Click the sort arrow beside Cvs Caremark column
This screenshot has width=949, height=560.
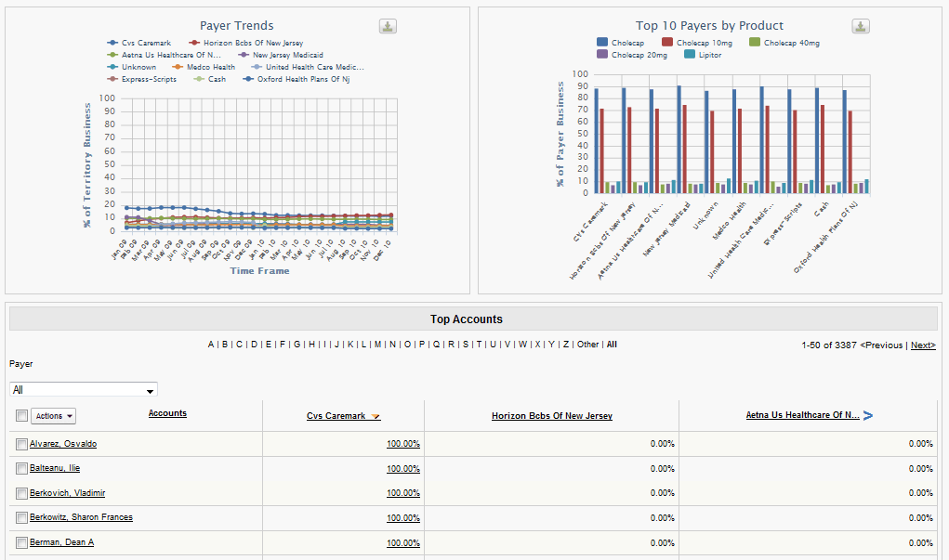(x=376, y=417)
